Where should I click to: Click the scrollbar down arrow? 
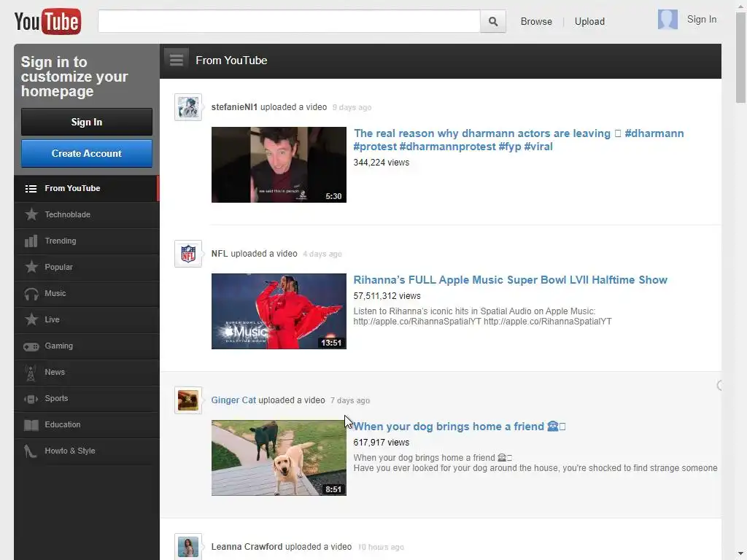741,555
